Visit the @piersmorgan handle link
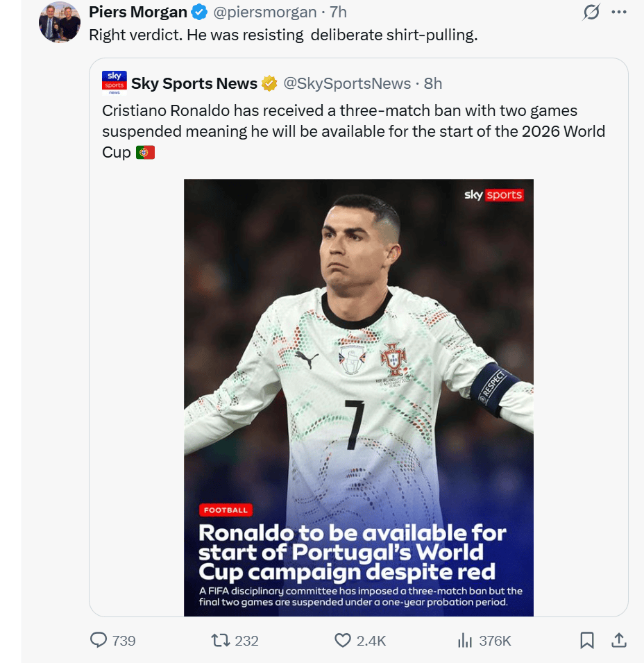 click(x=264, y=12)
